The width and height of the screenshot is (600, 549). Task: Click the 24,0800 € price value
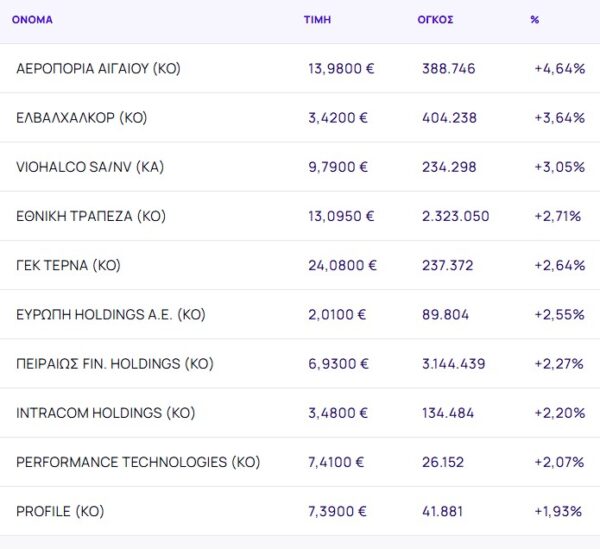coord(342,265)
